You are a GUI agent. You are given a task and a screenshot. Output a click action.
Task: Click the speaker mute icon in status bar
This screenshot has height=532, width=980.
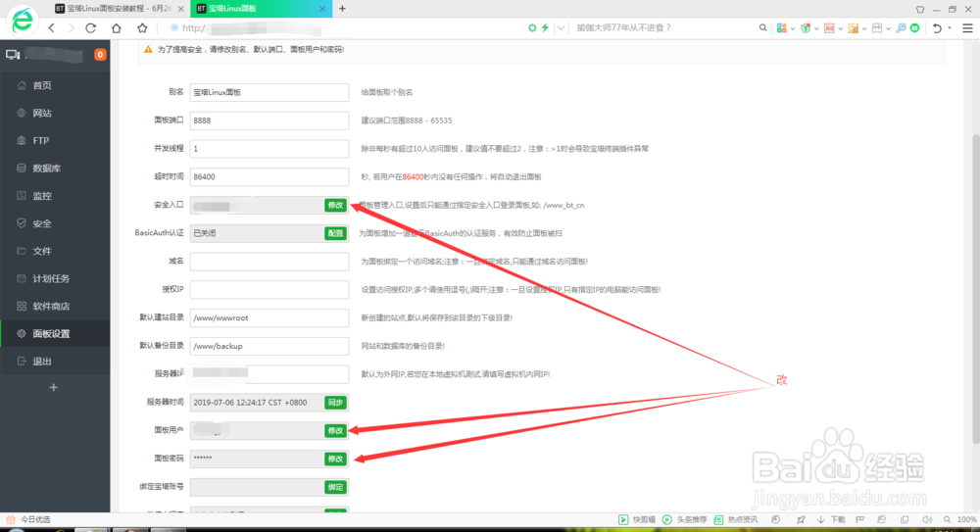point(927,519)
